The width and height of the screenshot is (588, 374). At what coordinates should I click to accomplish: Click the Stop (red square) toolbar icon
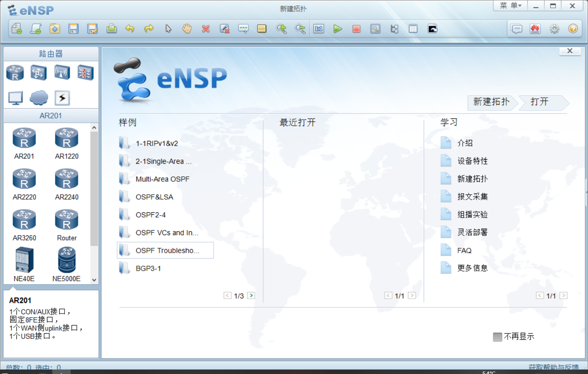tap(356, 29)
